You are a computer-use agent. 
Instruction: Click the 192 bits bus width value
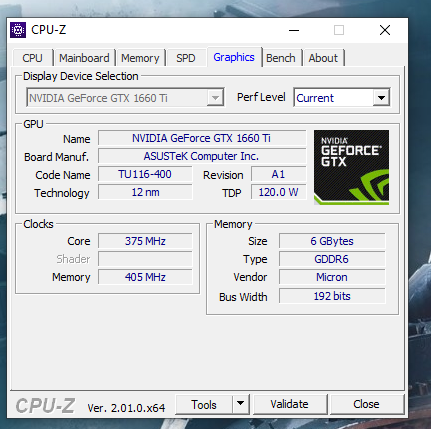[x=332, y=296]
